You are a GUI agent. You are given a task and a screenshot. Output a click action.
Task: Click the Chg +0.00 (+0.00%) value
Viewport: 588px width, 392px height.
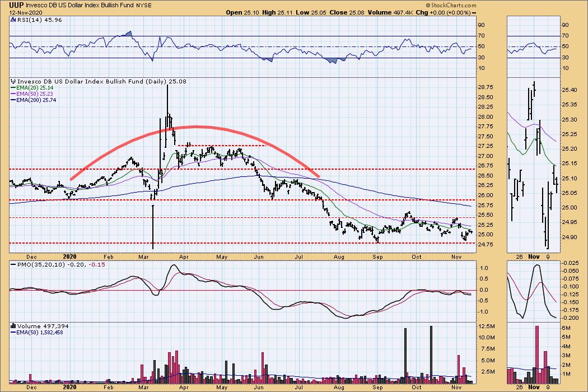coord(444,12)
